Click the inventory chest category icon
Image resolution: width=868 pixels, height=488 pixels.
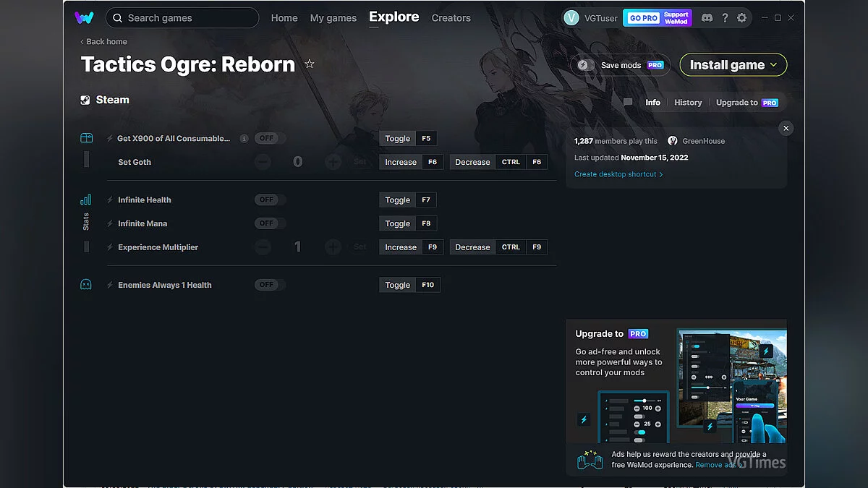click(86, 138)
